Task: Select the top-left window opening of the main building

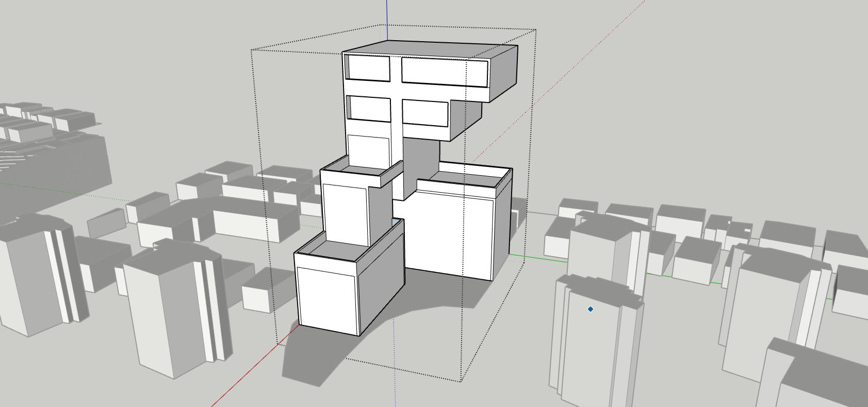Action: [x=368, y=68]
